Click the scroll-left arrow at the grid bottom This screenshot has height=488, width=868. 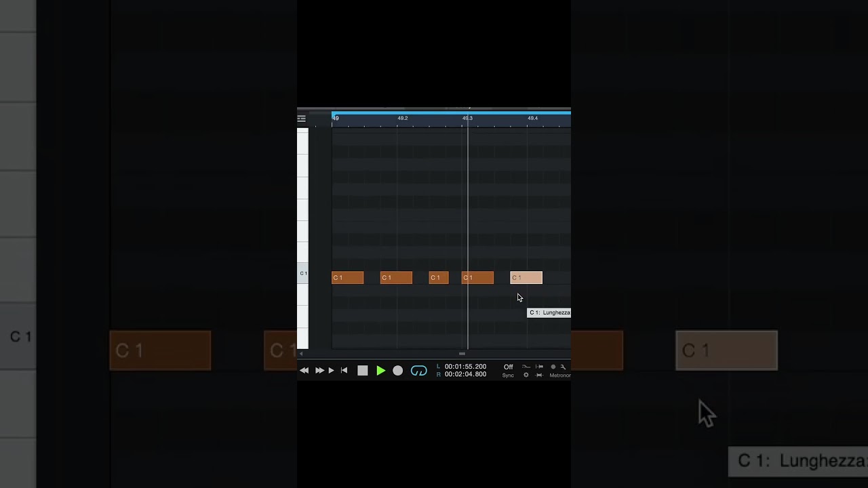(x=301, y=354)
